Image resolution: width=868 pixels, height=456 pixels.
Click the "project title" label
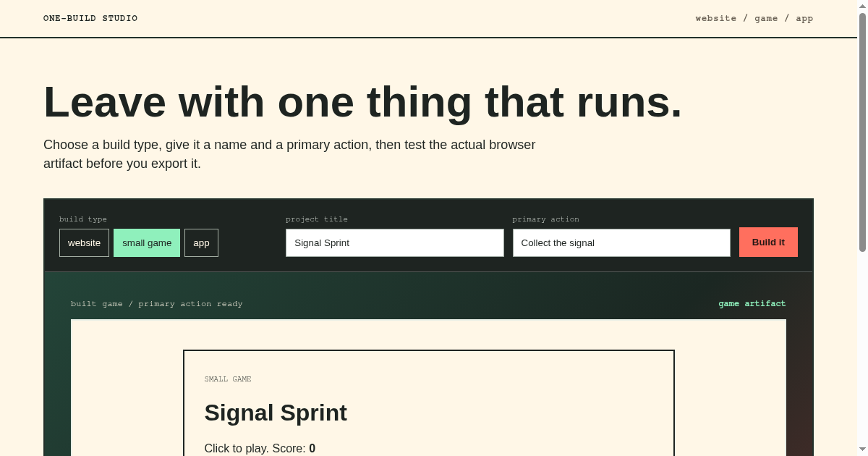click(317, 219)
